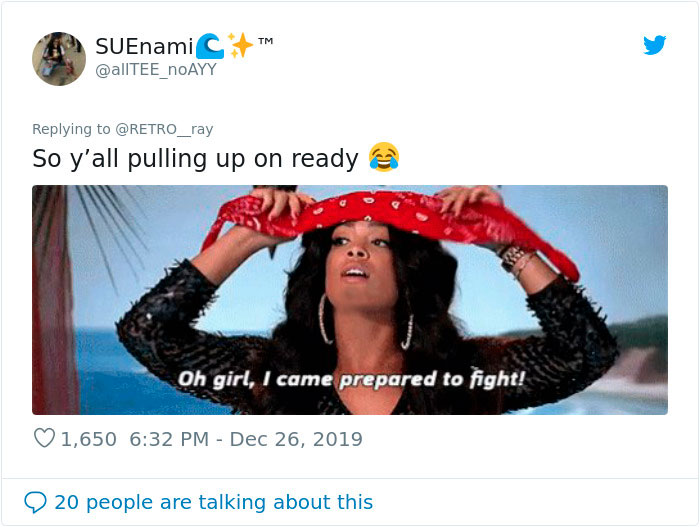Click the wave emoji beside SUEnami

tap(209, 46)
